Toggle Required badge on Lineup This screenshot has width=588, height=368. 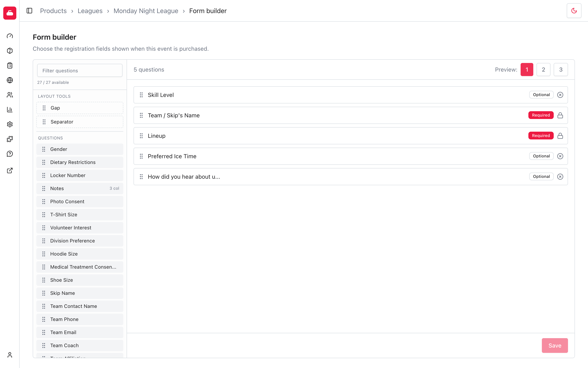(x=541, y=136)
